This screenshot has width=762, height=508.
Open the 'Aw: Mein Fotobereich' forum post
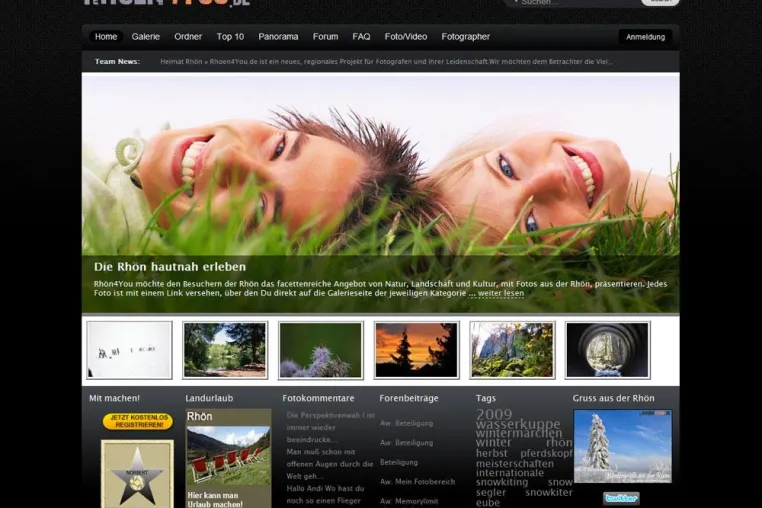(417, 482)
